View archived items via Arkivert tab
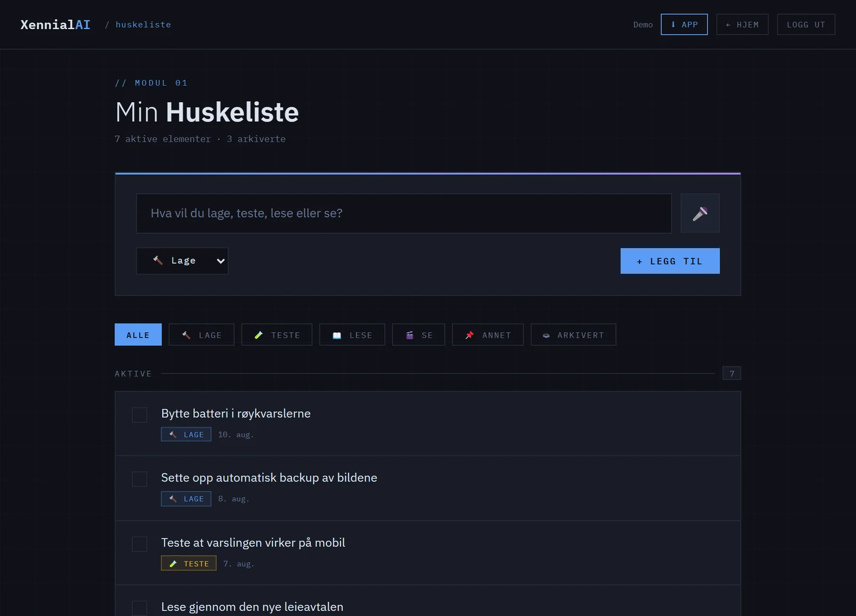856x616 pixels. [x=574, y=335]
